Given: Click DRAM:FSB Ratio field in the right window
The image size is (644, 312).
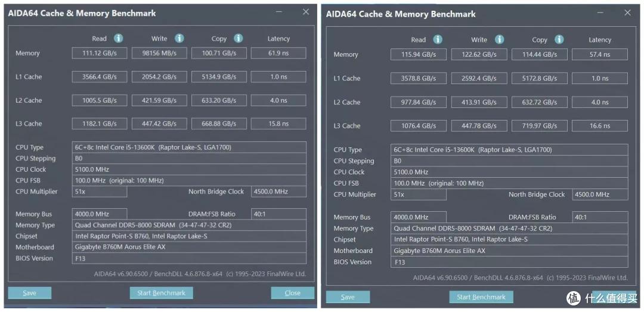Looking at the screenshot, I should [600, 217].
